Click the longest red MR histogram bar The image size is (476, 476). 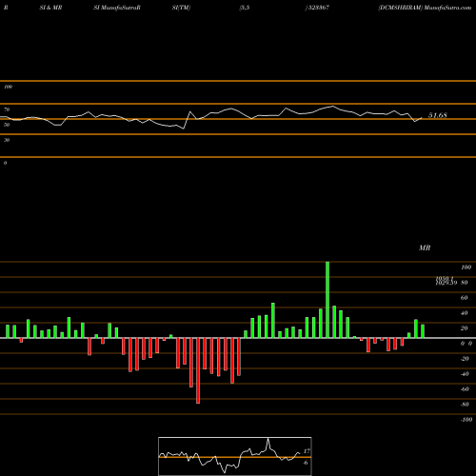click(x=198, y=370)
